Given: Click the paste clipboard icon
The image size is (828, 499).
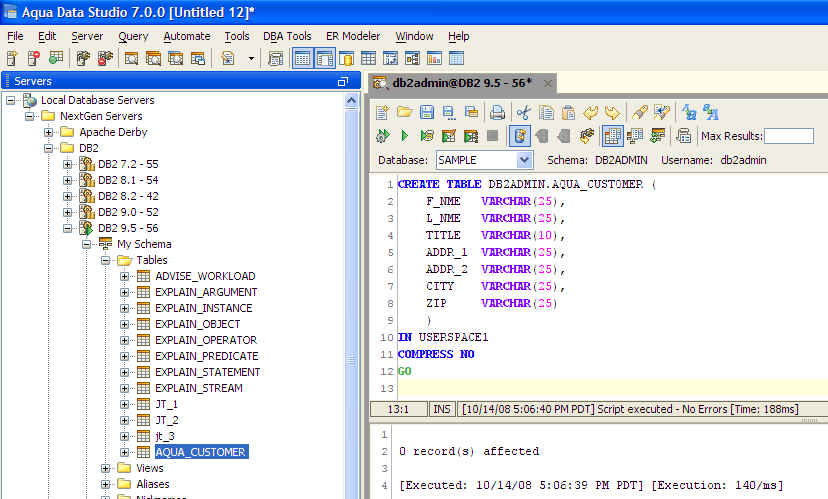Looking at the screenshot, I should click(568, 112).
